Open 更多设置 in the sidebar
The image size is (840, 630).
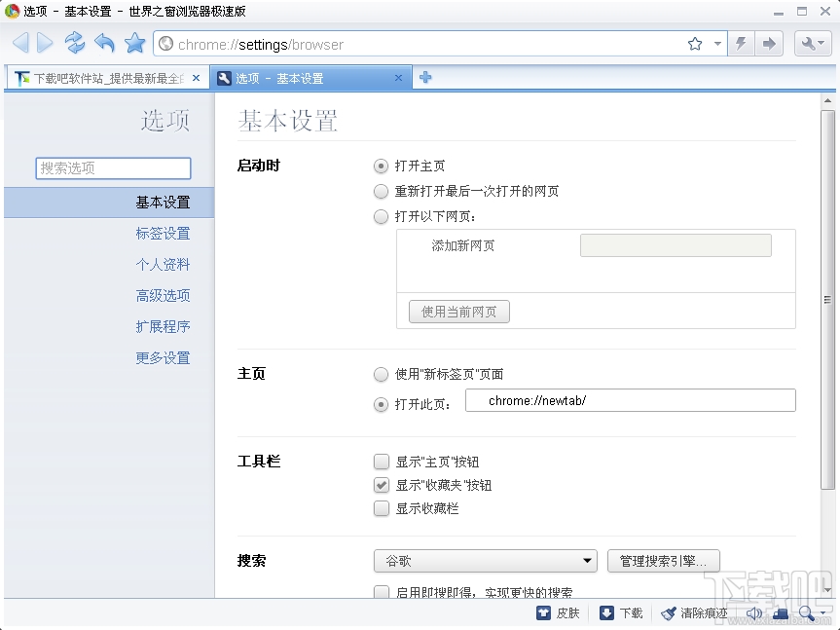(x=163, y=358)
